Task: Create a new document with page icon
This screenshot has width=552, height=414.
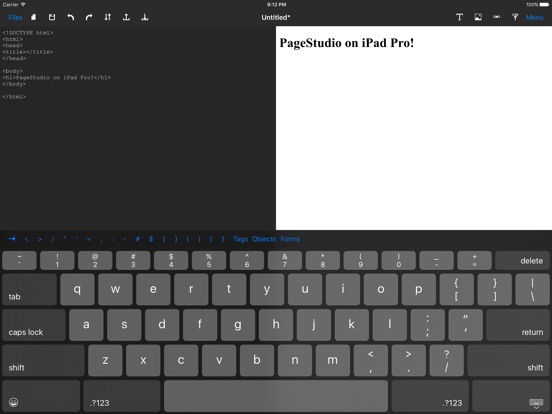Action: click(33, 17)
